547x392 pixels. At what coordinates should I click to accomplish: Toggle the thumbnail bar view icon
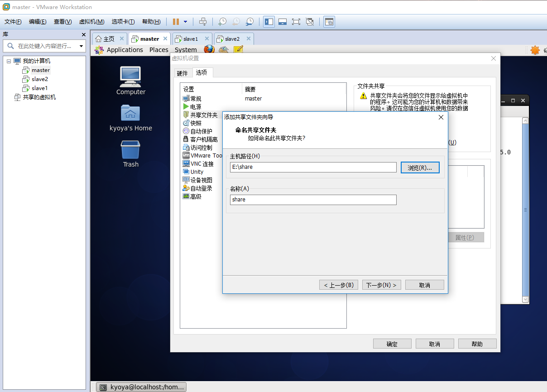click(x=283, y=22)
